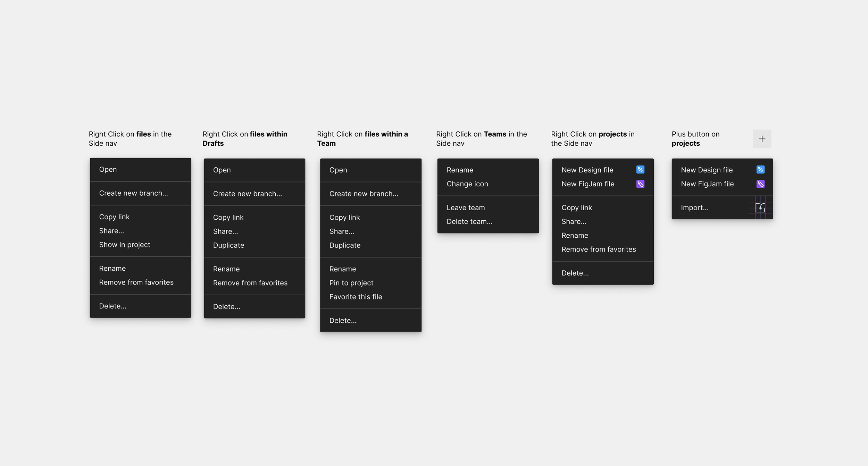Click the purple FigJam icon in plus button menu

(760, 184)
